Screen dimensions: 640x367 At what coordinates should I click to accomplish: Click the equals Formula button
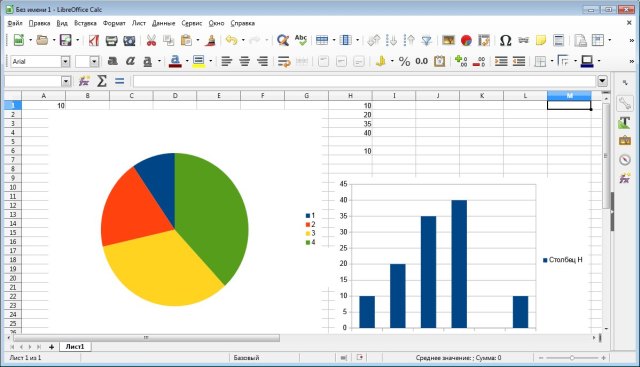(x=119, y=81)
